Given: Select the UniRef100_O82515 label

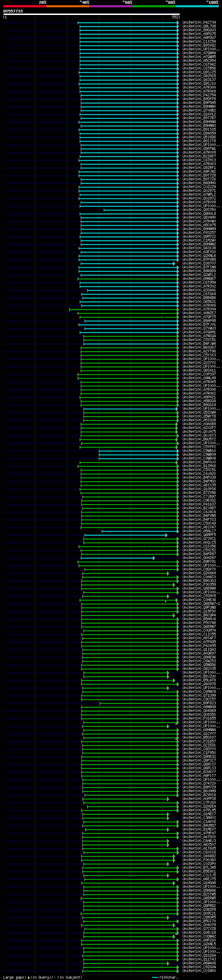Looking at the screenshot, I should click(x=199, y=76).
